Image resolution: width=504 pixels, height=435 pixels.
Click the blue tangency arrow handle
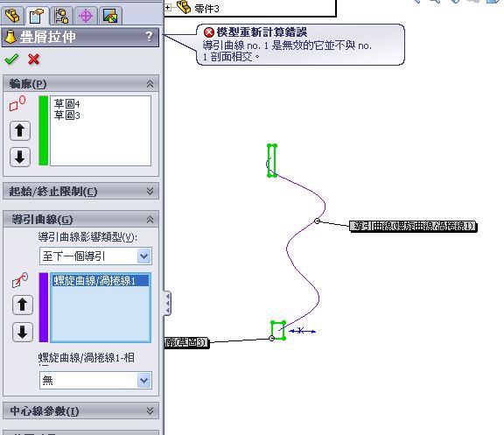(x=302, y=331)
